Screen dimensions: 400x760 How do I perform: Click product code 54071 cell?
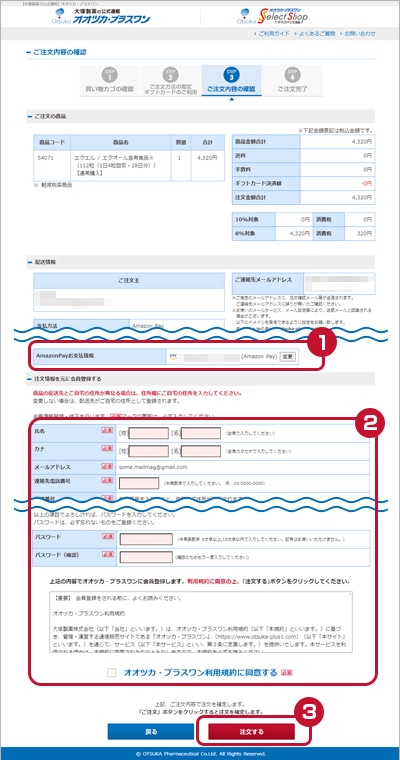(x=52, y=166)
